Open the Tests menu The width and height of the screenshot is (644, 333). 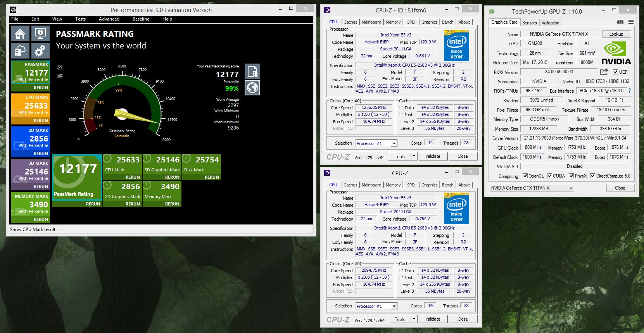[80, 19]
